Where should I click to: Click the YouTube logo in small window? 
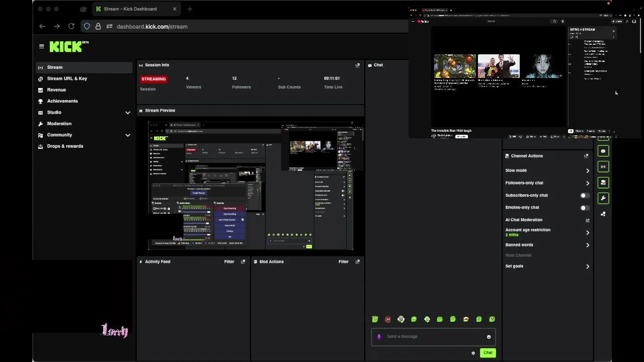[423, 21]
